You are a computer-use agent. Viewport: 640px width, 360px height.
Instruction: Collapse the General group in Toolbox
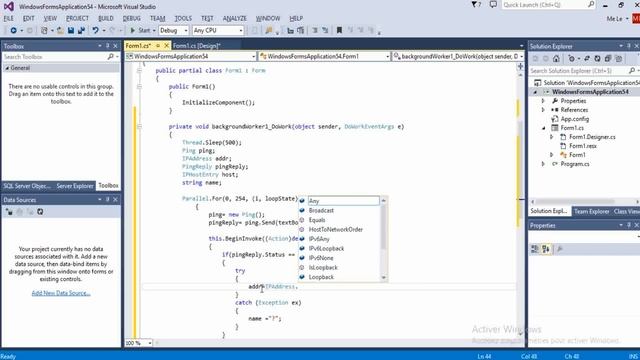pyautogui.click(x=7, y=68)
